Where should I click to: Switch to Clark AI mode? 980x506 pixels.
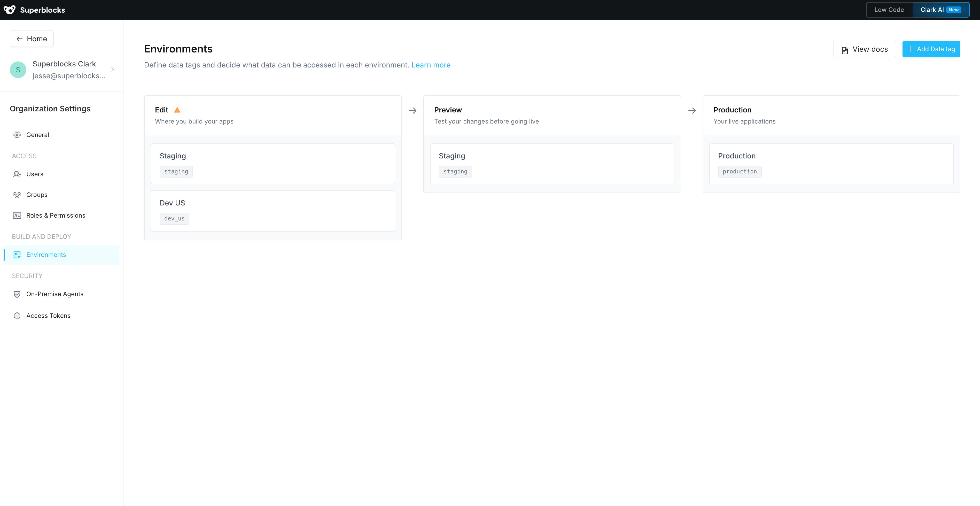[x=940, y=10]
